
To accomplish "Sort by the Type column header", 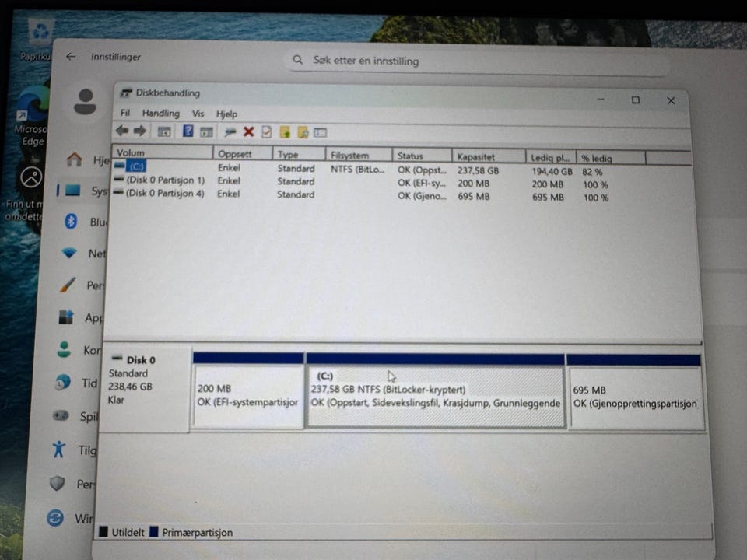I will coord(299,154).
